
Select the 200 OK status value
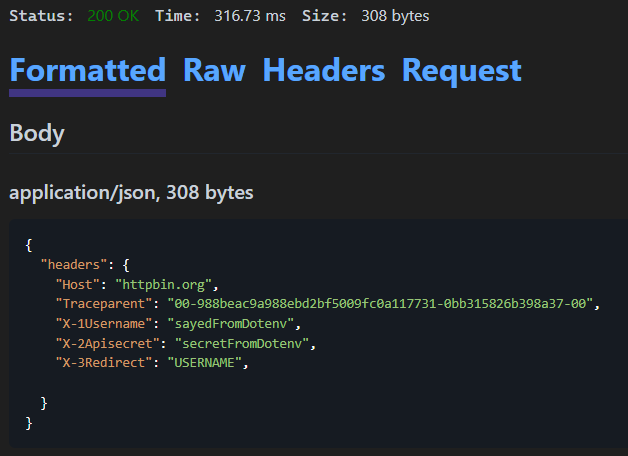pyautogui.click(x=113, y=16)
